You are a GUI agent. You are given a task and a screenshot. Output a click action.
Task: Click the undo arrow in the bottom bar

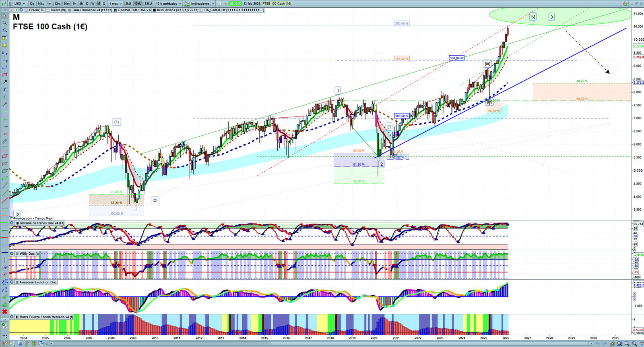pyautogui.click(x=598, y=344)
